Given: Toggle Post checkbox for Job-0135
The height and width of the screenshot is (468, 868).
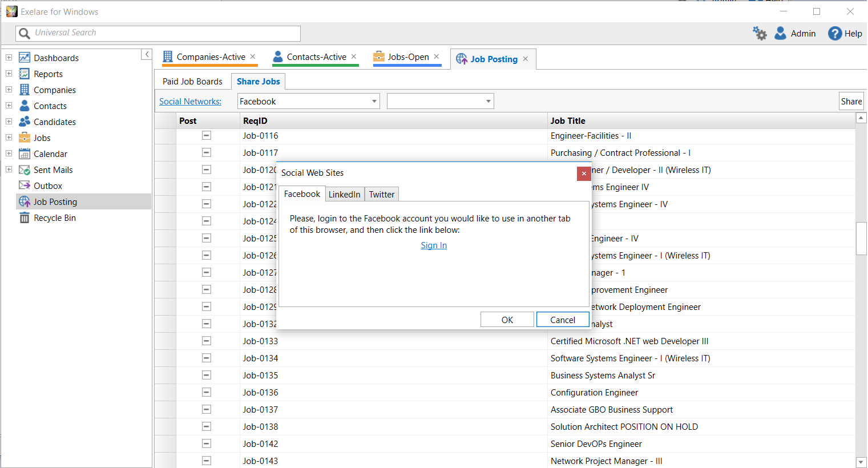Looking at the screenshot, I should (x=207, y=375).
